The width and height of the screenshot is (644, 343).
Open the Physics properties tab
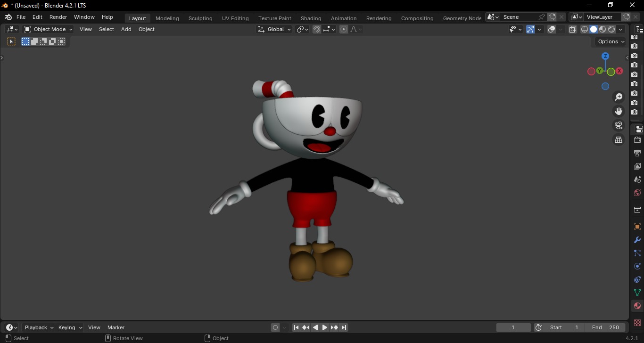point(637,266)
